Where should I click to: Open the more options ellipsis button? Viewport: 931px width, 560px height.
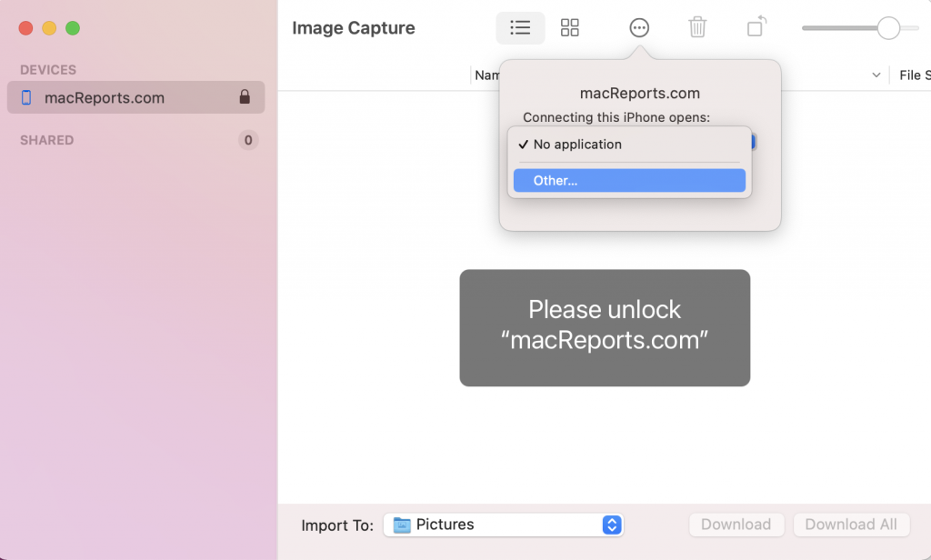click(639, 28)
